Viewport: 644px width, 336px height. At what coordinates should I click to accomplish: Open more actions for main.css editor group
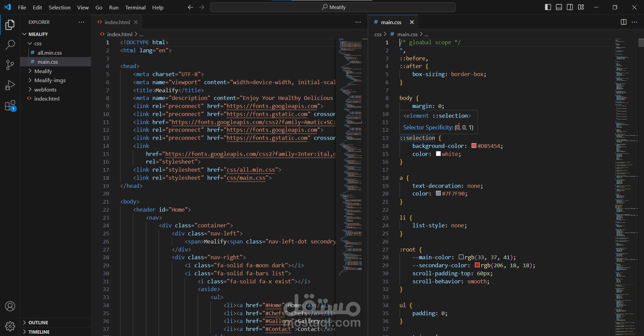point(634,22)
